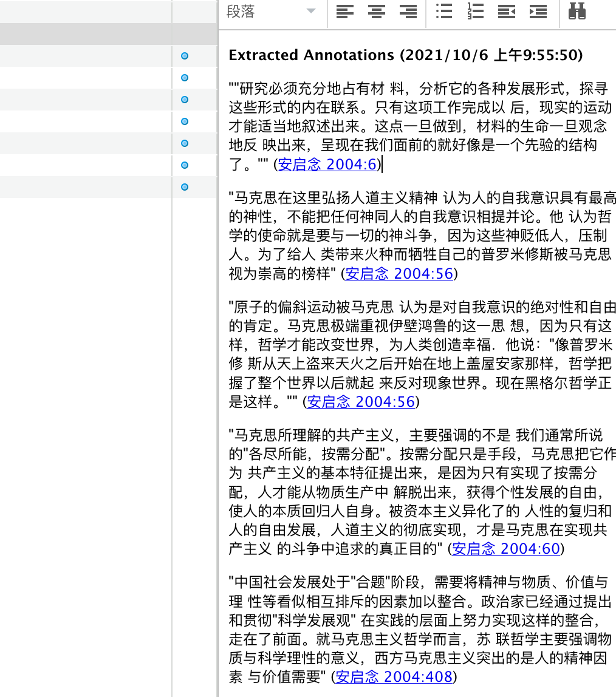Center the paragraph text
616x697 pixels.
coord(376,12)
